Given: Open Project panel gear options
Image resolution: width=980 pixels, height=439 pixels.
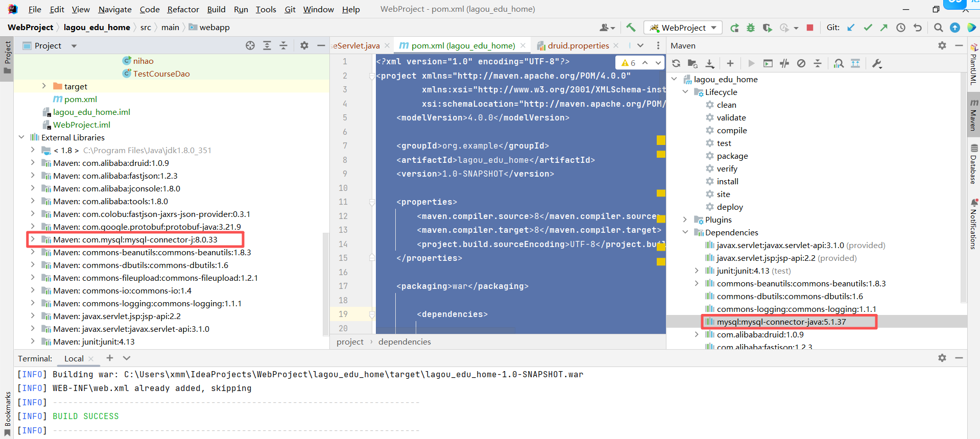Looking at the screenshot, I should click(304, 45).
